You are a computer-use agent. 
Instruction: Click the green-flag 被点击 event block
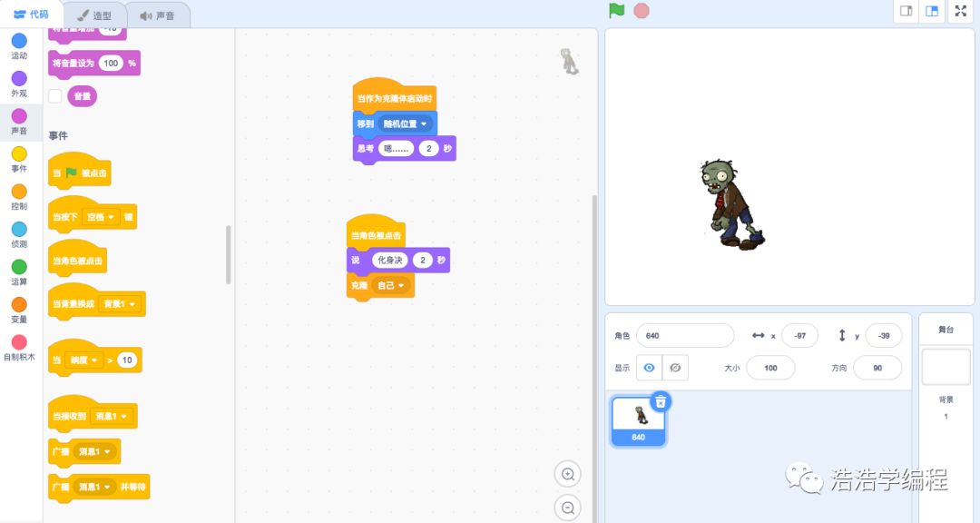click(79, 171)
